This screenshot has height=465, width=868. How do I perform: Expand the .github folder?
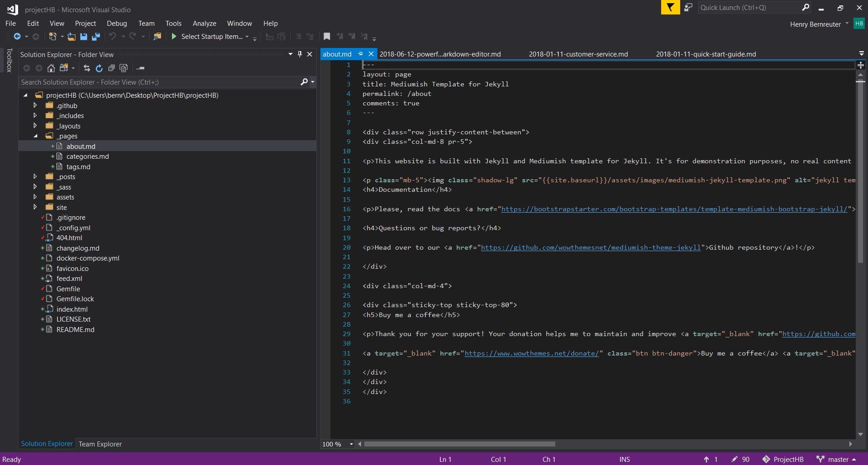(35, 105)
